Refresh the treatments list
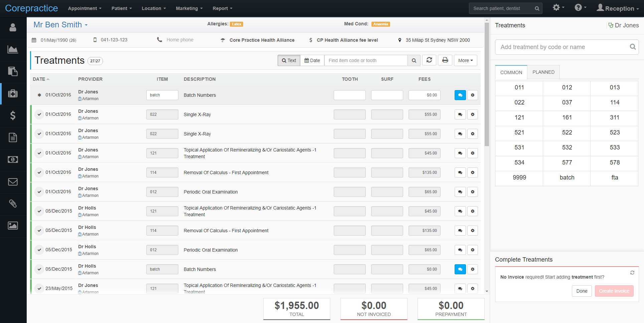The image size is (644, 323). click(x=429, y=60)
